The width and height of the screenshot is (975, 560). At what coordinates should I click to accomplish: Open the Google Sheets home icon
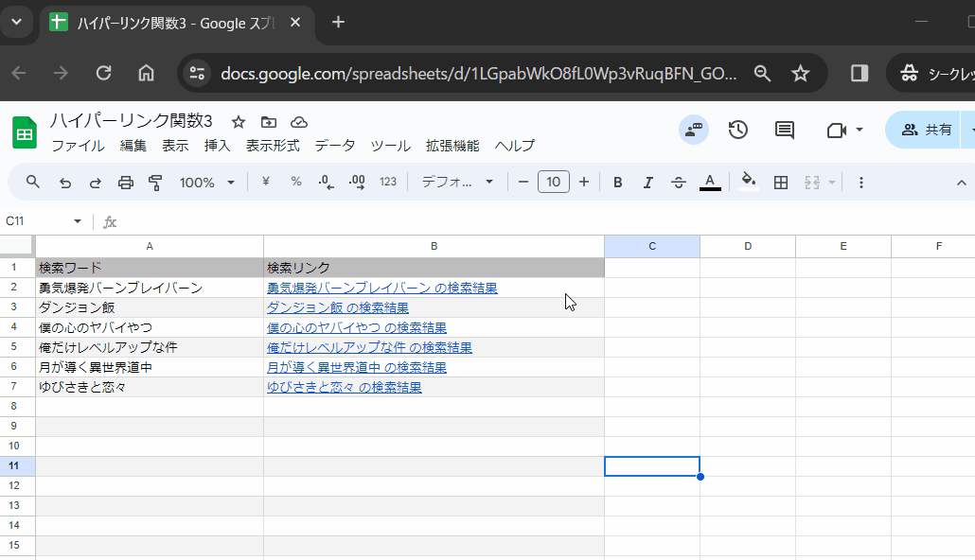[25, 132]
